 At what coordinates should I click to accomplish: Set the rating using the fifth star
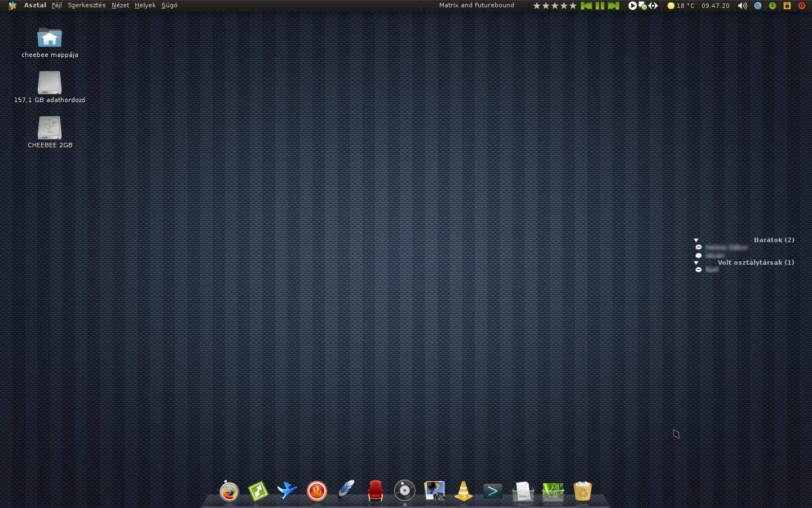[573, 6]
